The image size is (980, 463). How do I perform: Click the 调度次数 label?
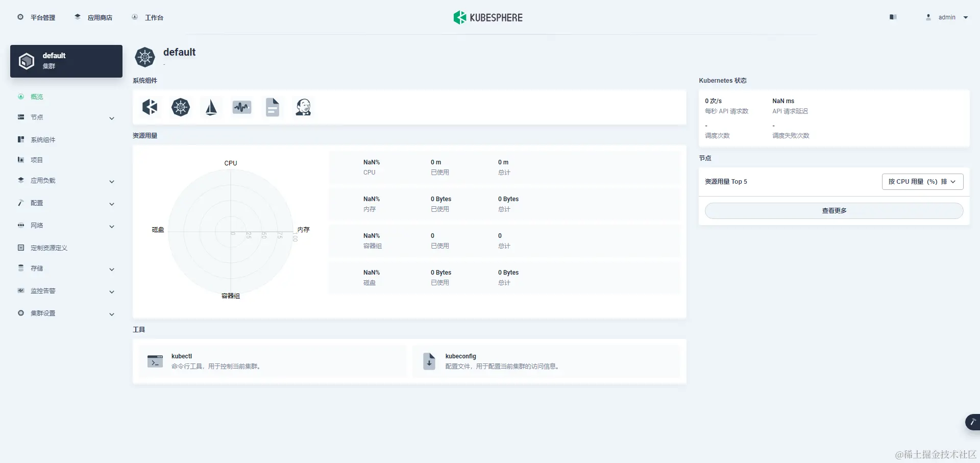click(x=717, y=136)
